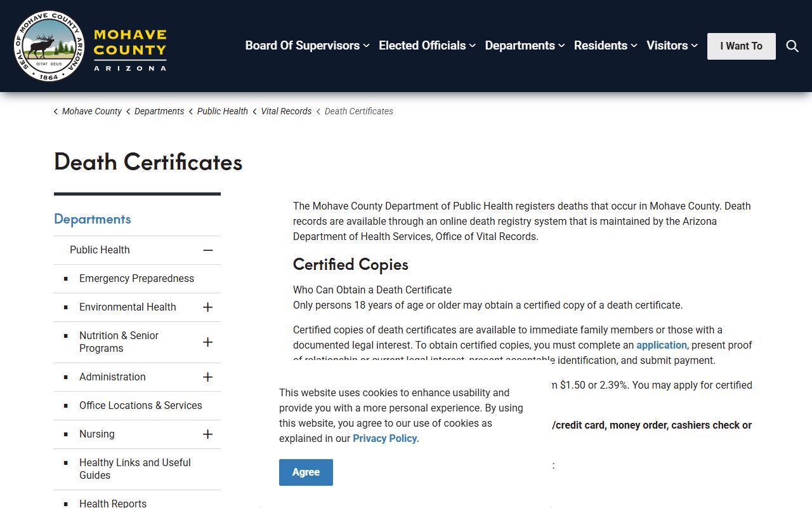Click the Agree cookie button
812x508 pixels.
click(306, 472)
